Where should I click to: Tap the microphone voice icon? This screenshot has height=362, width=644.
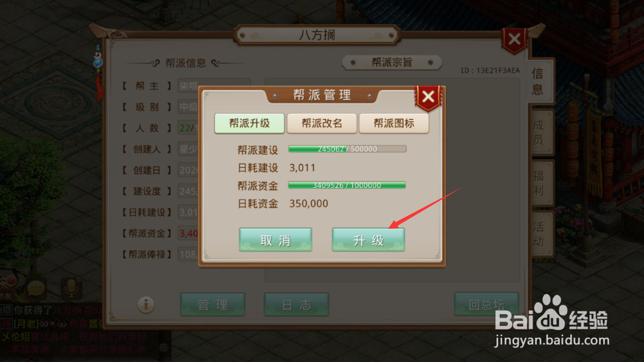71,288
